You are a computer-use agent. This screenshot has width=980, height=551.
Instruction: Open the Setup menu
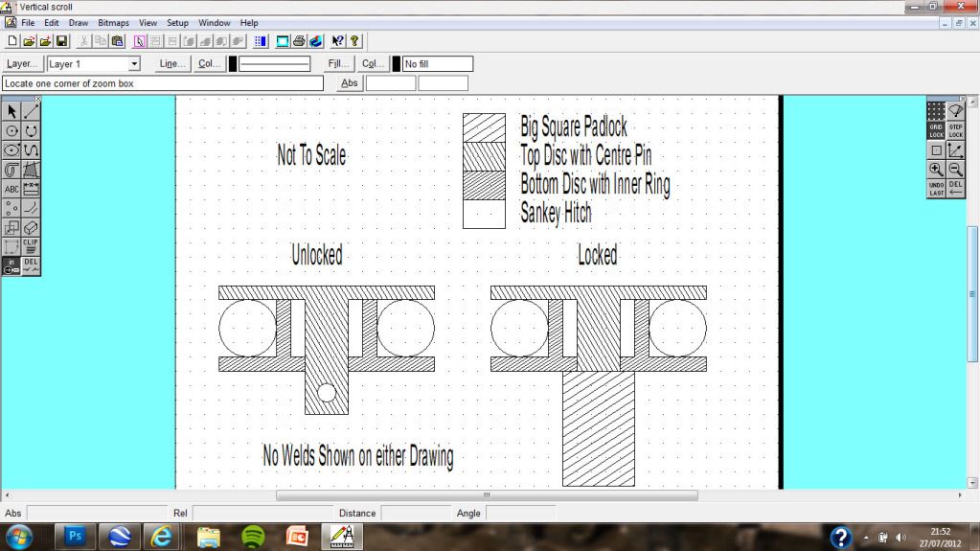[x=177, y=22]
